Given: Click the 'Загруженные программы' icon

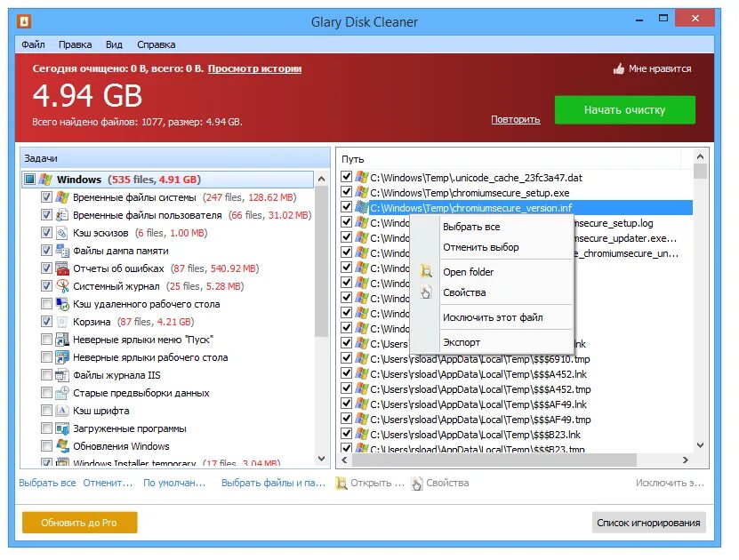Looking at the screenshot, I should (x=62, y=428).
